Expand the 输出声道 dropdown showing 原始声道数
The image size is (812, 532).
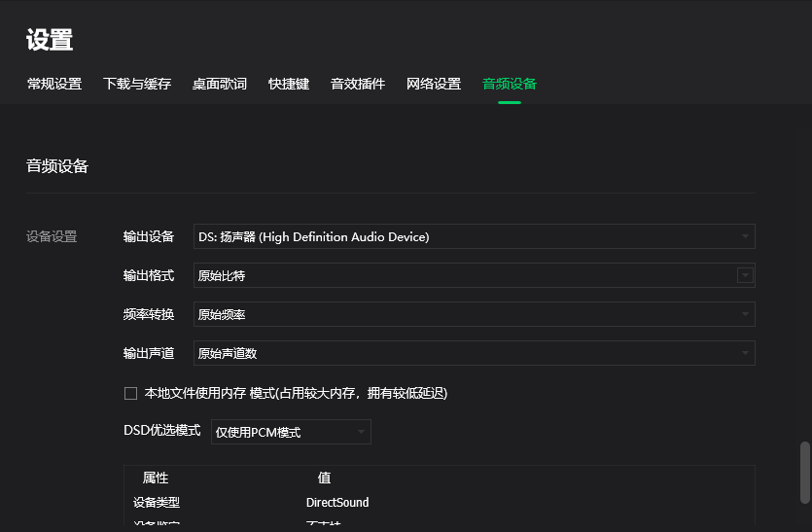[475, 353]
